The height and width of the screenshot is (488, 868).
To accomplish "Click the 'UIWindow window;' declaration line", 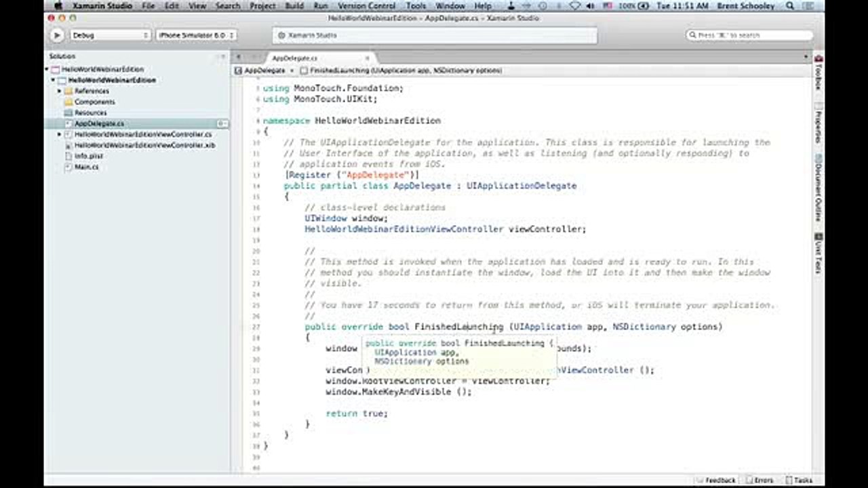I will tap(347, 218).
